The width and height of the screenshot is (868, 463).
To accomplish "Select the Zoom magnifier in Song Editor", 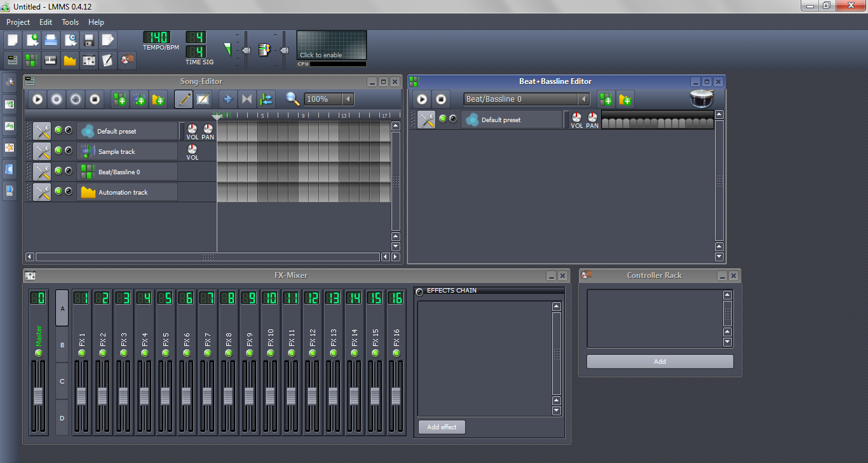I will click(291, 99).
